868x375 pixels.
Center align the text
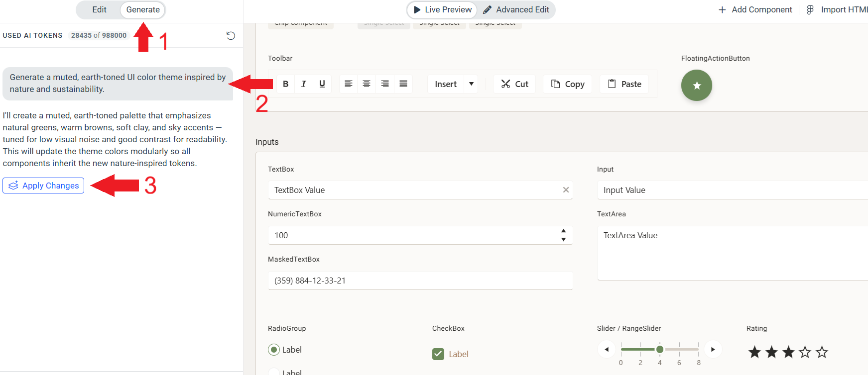pyautogui.click(x=367, y=84)
